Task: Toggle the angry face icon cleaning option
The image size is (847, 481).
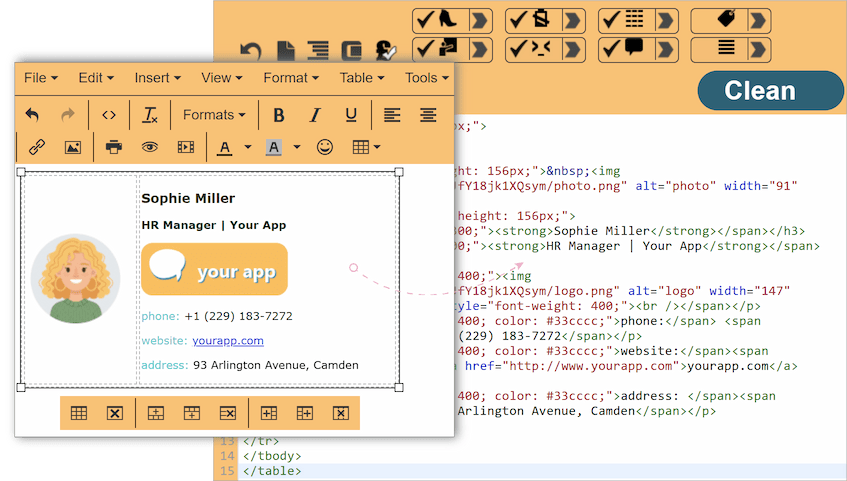Action: point(534,50)
